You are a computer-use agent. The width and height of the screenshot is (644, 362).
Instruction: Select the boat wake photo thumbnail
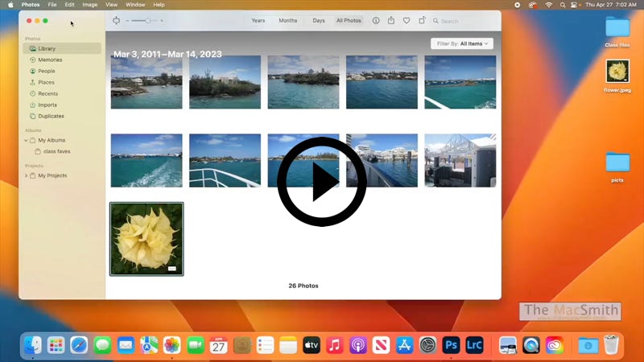click(147, 160)
